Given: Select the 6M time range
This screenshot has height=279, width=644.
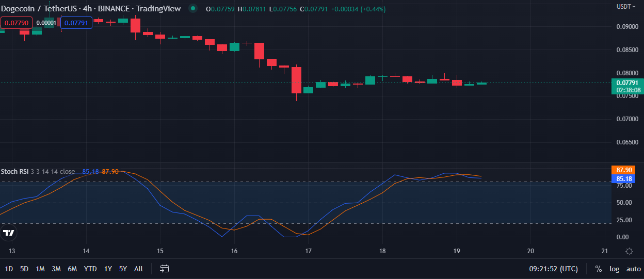Looking at the screenshot, I should pos(72,269).
